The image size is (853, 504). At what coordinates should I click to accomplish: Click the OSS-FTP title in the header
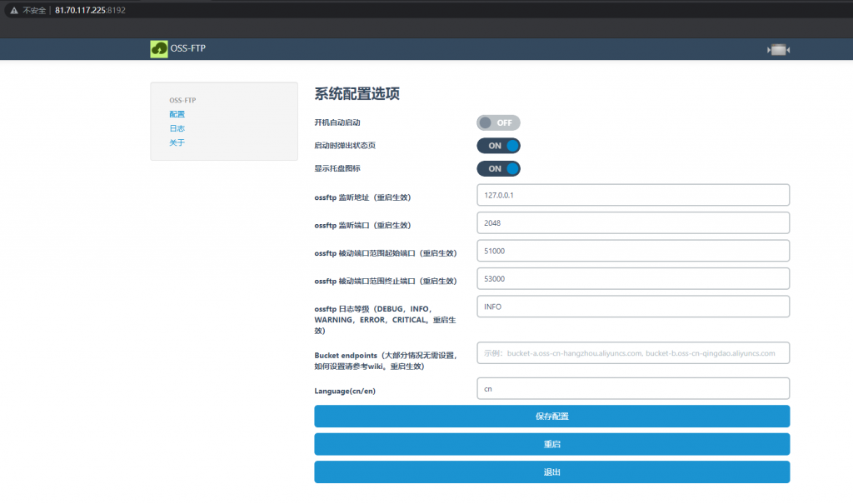(x=187, y=48)
